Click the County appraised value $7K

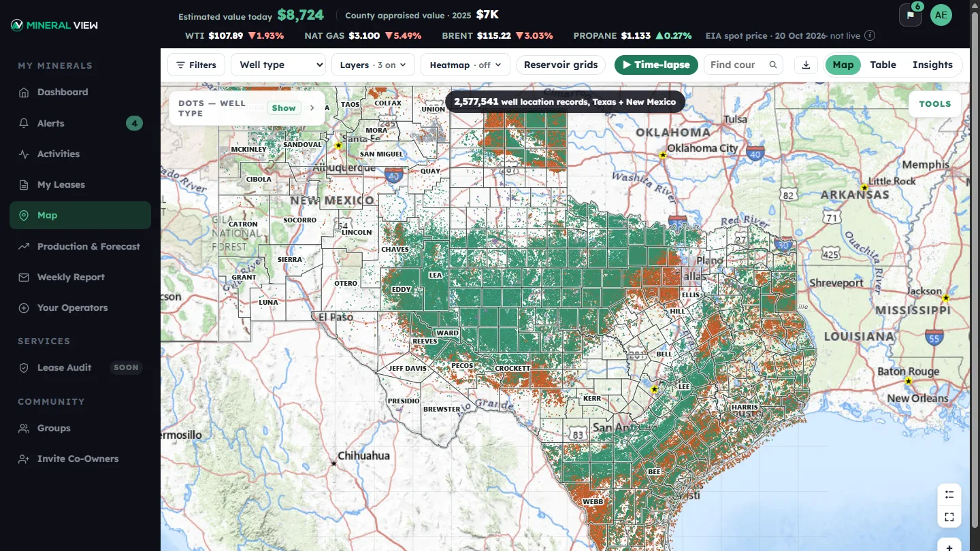pos(422,15)
